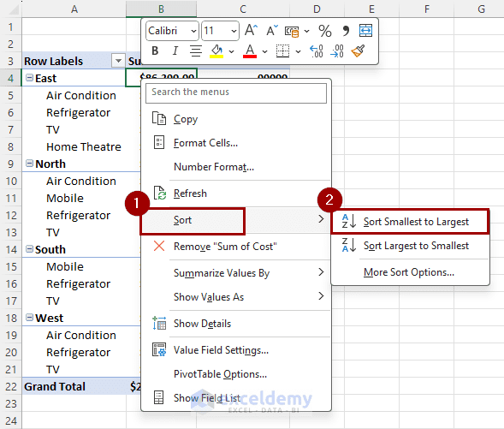
Task: Collapse the West group
Action: 29,318
